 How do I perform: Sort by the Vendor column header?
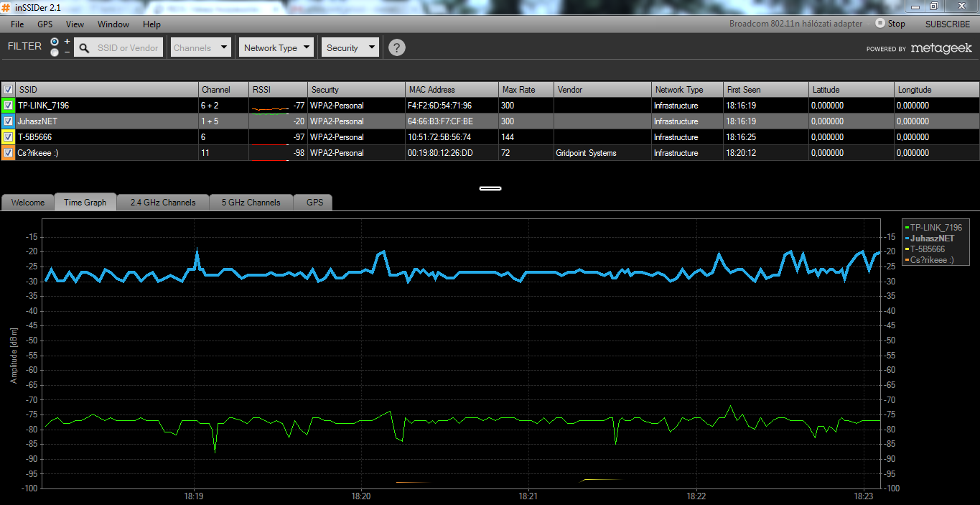603,90
